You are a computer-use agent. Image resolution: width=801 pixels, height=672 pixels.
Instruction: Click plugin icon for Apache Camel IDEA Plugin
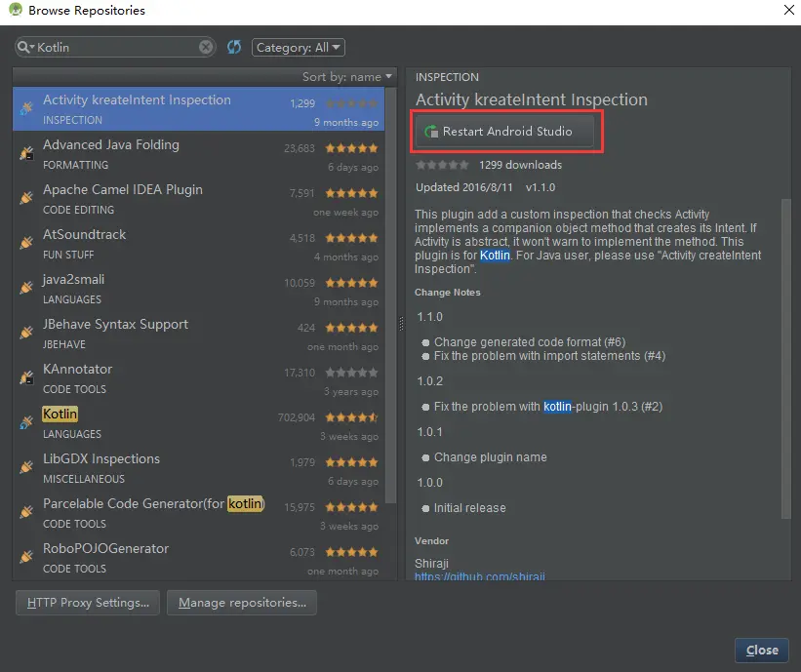tap(26, 197)
